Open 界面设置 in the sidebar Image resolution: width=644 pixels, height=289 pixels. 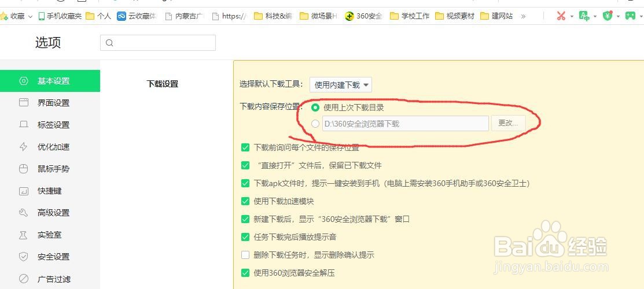(x=50, y=103)
